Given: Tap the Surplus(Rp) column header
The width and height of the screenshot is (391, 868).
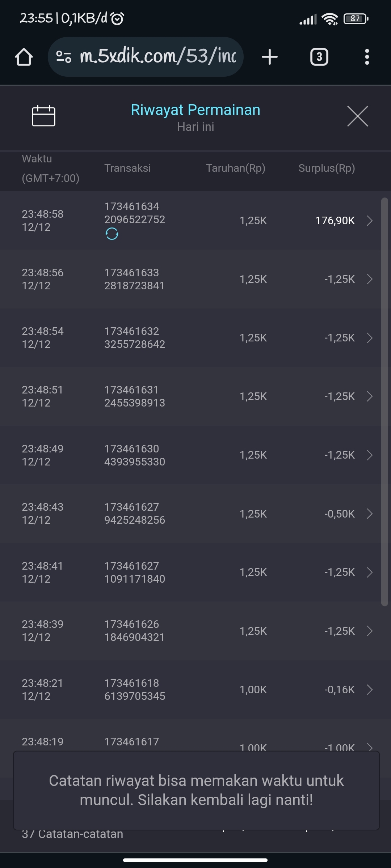Looking at the screenshot, I should click(327, 168).
